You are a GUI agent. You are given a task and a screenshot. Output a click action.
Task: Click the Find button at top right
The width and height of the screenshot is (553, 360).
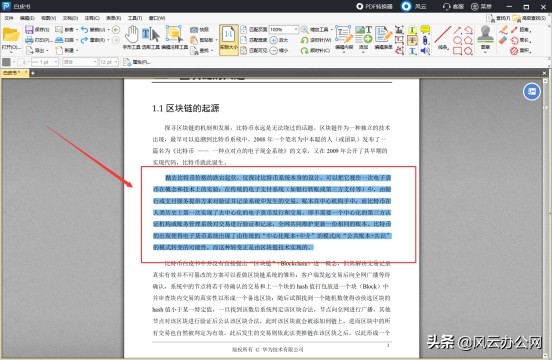click(x=498, y=18)
